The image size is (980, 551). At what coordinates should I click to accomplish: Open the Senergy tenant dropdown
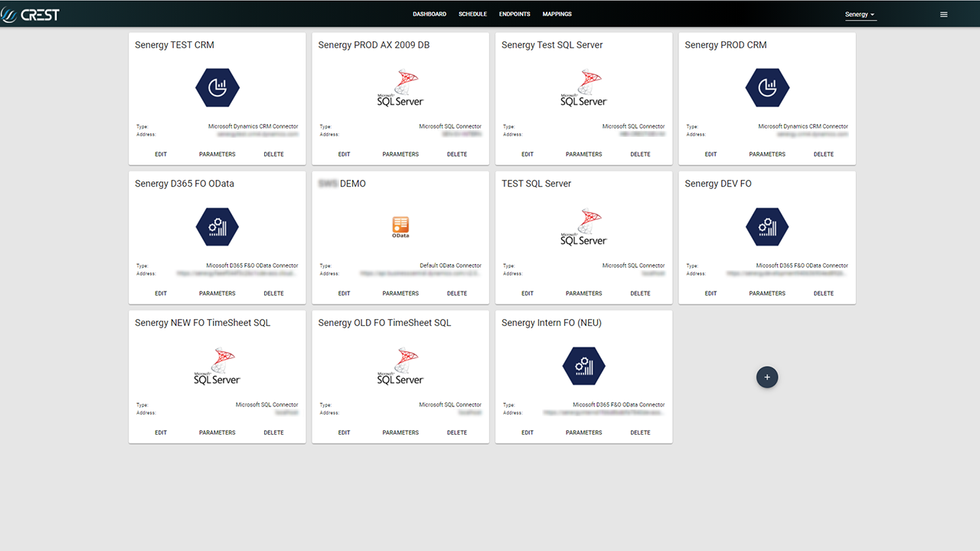(860, 15)
